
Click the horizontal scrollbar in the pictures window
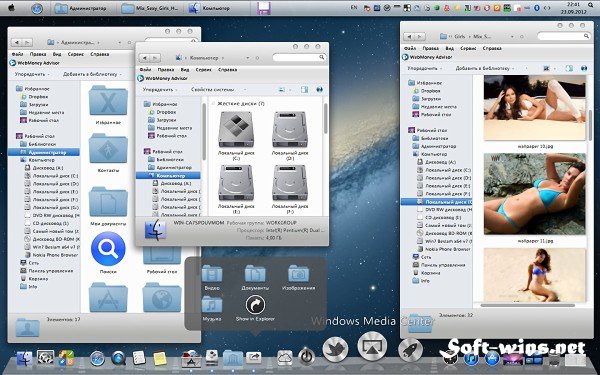527,305
